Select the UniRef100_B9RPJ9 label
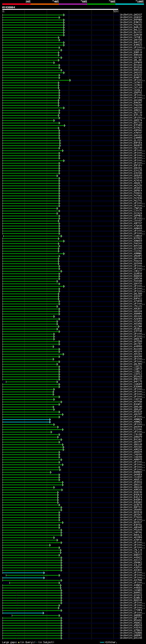The height and width of the screenshot is (644, 146). point(131,52)
